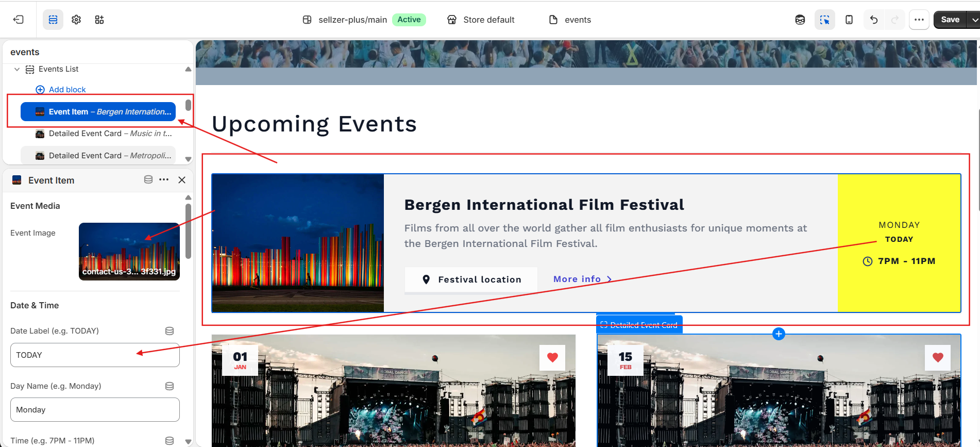Click the heart icon on 15 FEB card

[x=938, y=357]
